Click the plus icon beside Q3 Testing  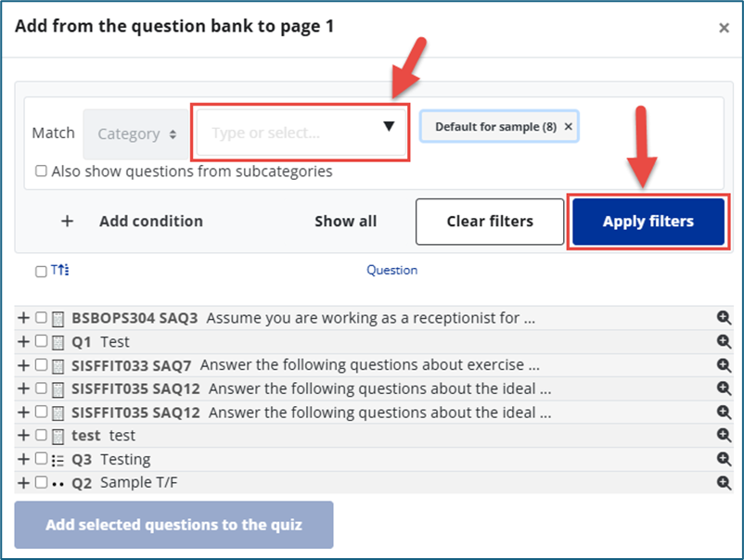[23, 459]
